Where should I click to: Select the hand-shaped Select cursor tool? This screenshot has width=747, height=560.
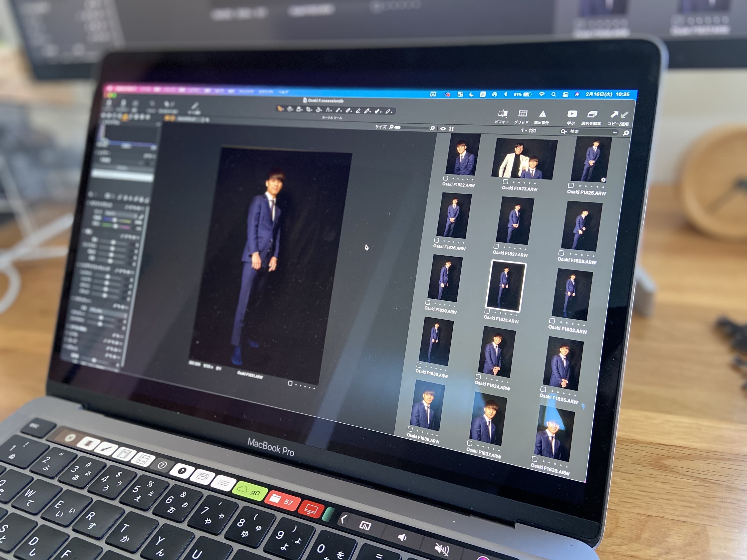click(280, 109)
